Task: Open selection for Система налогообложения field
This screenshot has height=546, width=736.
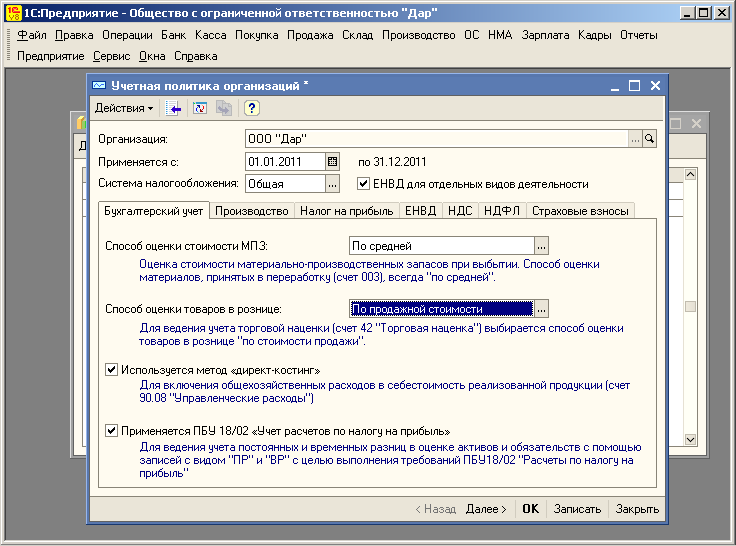Action: point(332,184)
